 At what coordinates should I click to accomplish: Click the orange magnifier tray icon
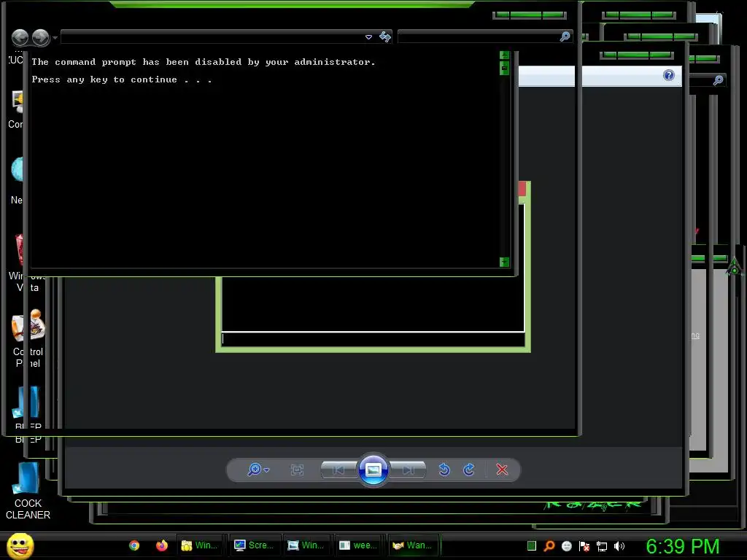point(549,545)
